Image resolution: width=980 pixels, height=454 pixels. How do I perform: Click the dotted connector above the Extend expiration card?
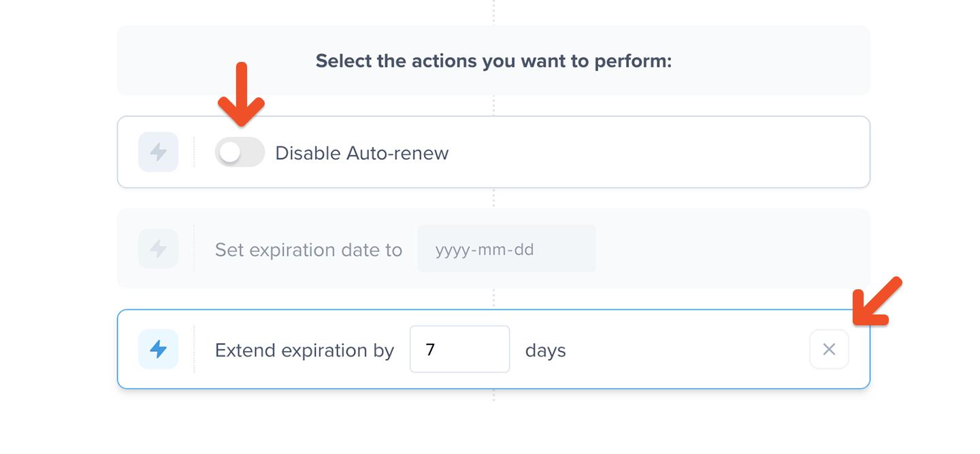coord(493,298)
